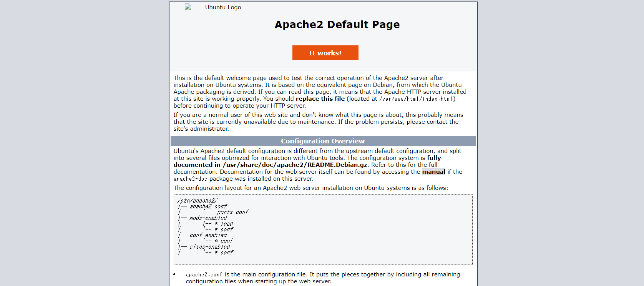Click 'sites-enabled' in the config layout tree

click(209, 247)
